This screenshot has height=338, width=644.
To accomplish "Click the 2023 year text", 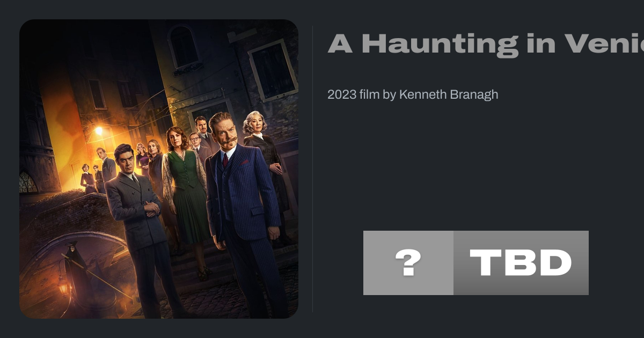I will pos(342,94).
